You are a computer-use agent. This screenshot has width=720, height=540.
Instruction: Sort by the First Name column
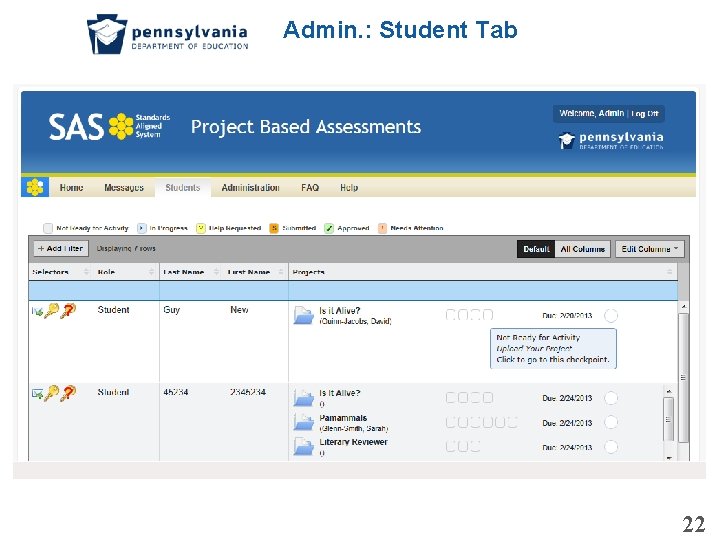tap(255, 272)
